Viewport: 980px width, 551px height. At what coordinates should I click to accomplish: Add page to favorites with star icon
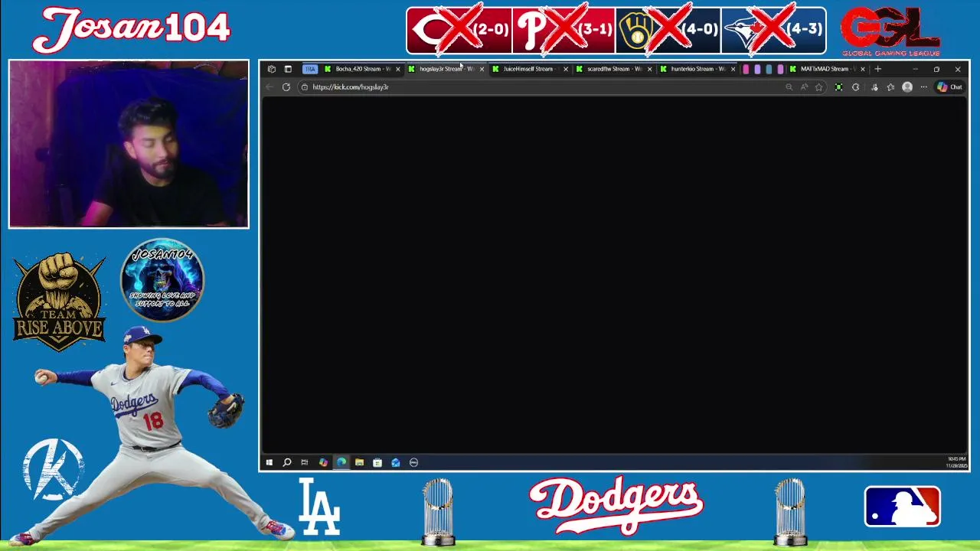tap(818, 87)
